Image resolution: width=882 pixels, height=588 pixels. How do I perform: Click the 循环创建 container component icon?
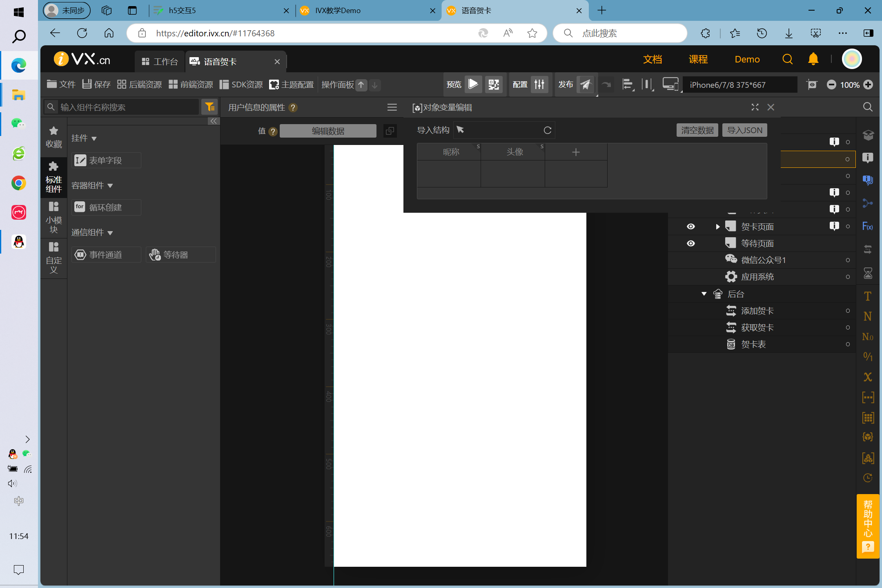tap(79, 207)
